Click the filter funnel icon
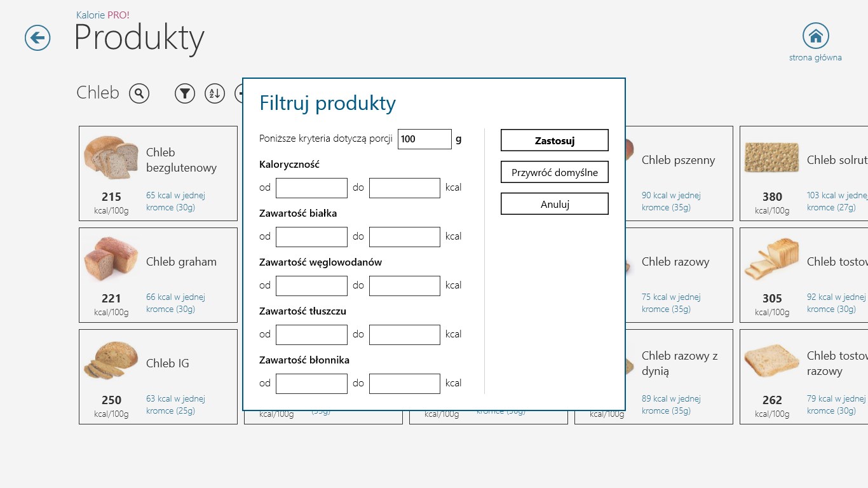 tap(185, 94)
